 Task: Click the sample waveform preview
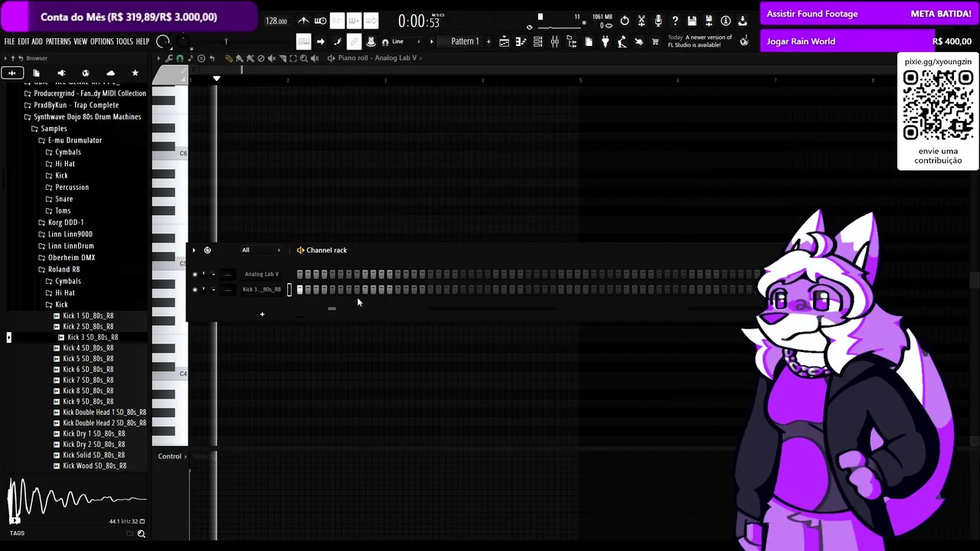click(x=77, y=500)
